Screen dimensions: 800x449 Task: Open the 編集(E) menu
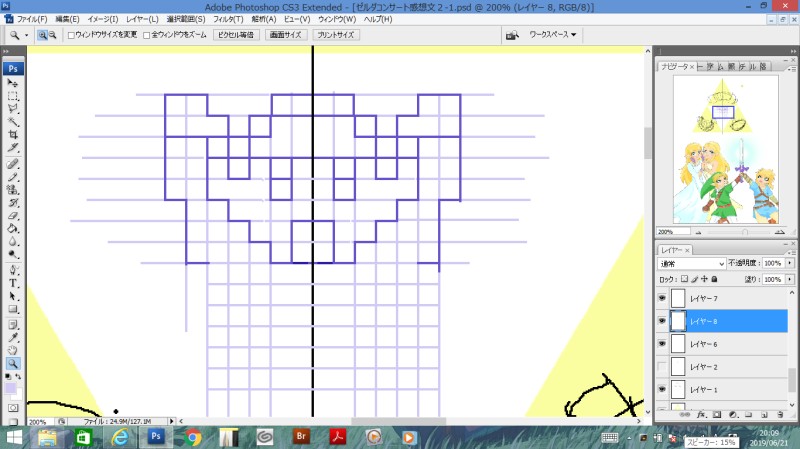[x=67, y=19]
